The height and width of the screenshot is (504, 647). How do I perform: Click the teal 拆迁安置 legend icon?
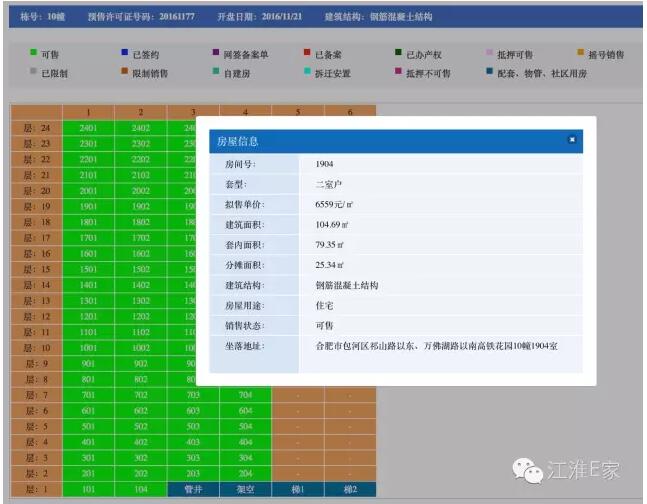(x=306, y=73)
